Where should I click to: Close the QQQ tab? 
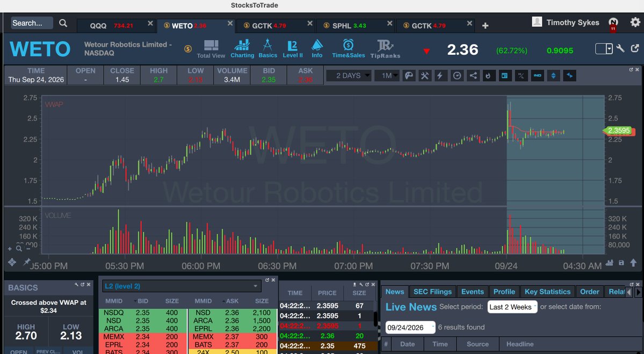point(150,24)
